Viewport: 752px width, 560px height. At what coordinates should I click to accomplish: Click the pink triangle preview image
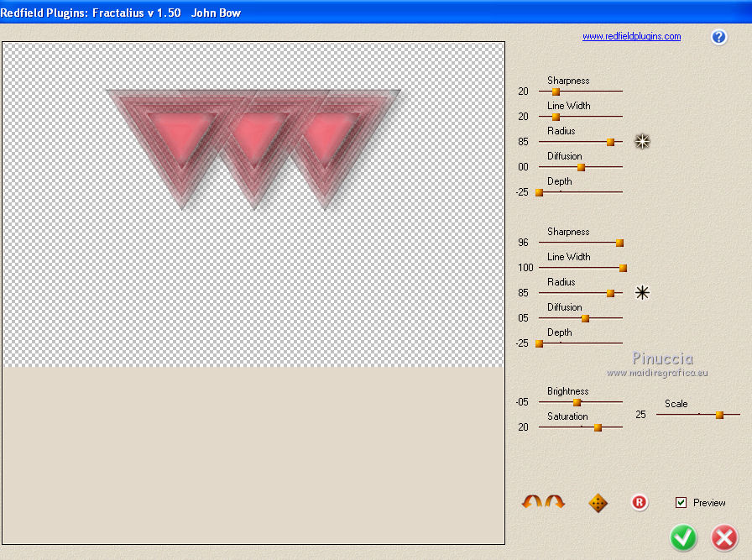253,149
